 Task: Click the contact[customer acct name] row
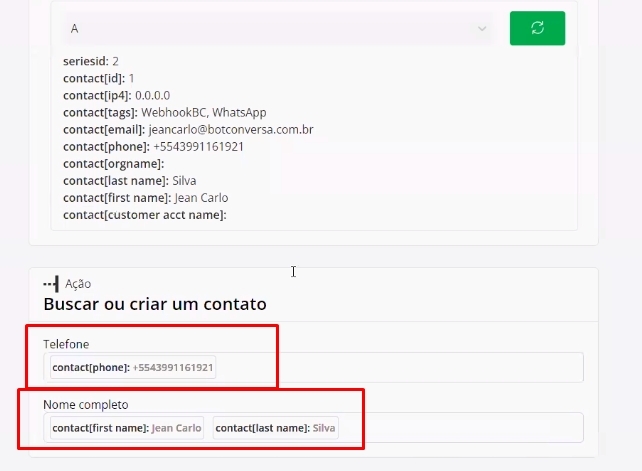(145, 214)
